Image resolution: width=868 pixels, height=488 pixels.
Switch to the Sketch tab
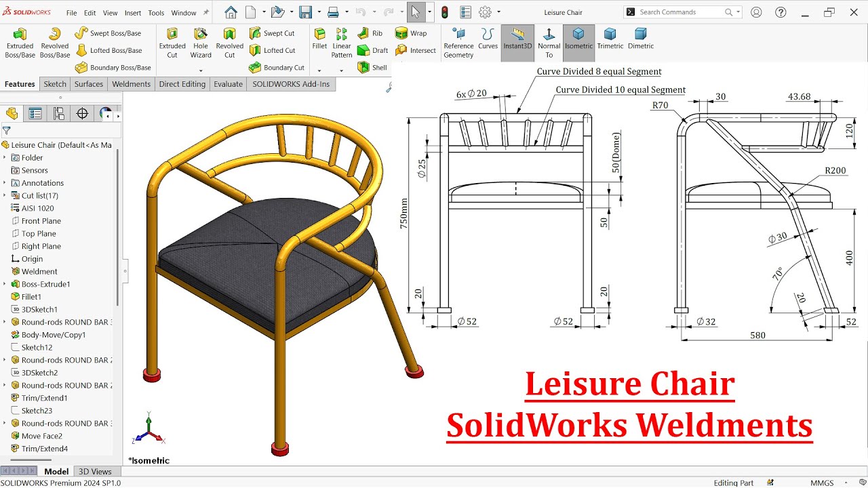pyautogui.click(x=55, y=84)
